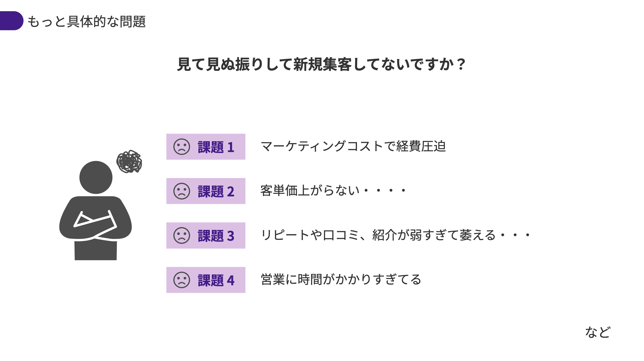Select the 課題 2 label
Viewport: 644px width, 361px height.
[x=216, y=191]
